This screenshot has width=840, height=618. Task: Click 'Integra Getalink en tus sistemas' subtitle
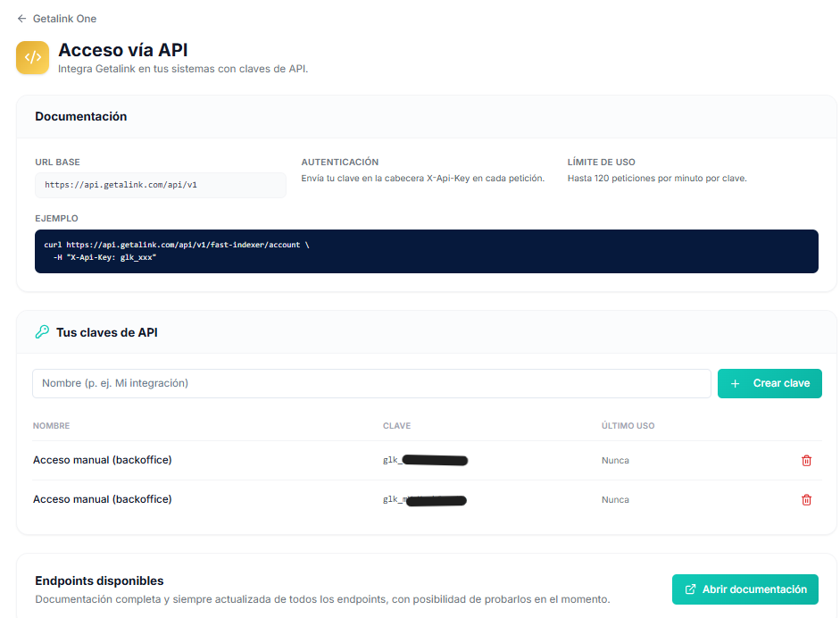(x=183, y=69)
